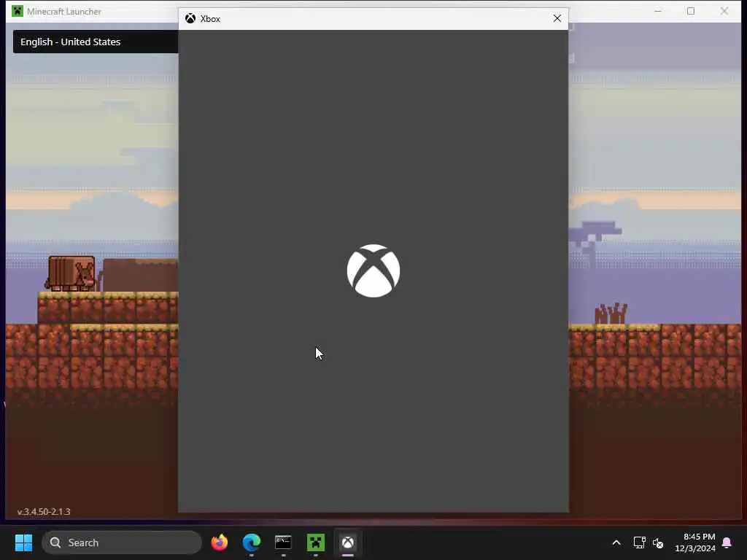The height and width of the screenshot is (560, 747).
Task: Click the taskbar Search box
Action: pyautogui.click(x=122, y=542)
